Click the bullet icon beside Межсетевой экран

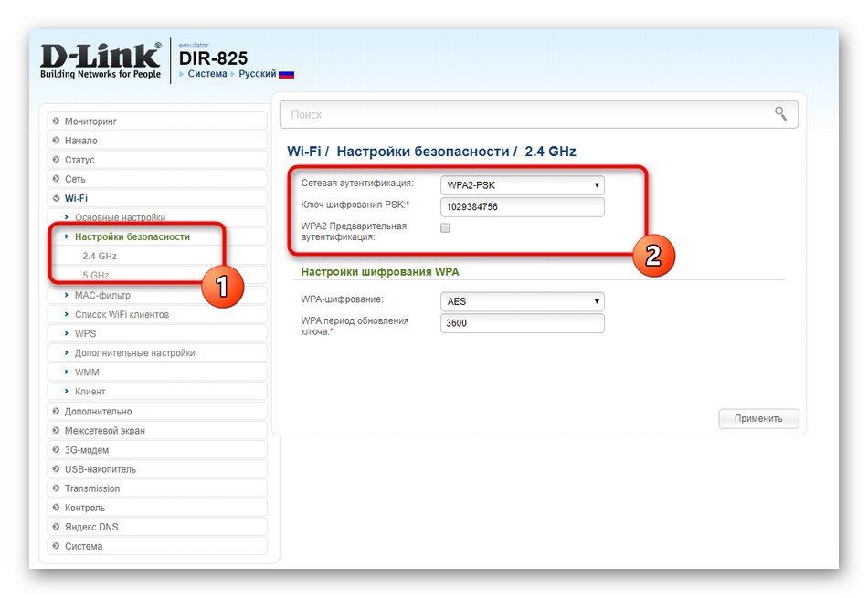pyautogui.click(x=56, y=430)
